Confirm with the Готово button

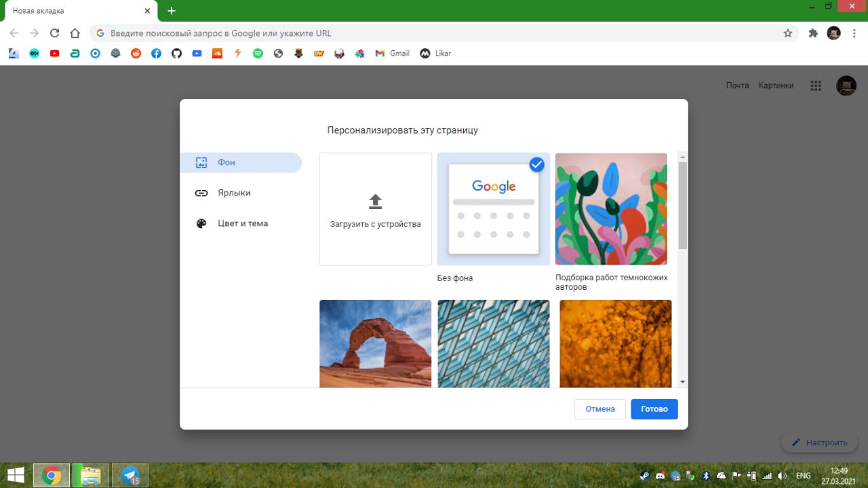tap(654, 409)
